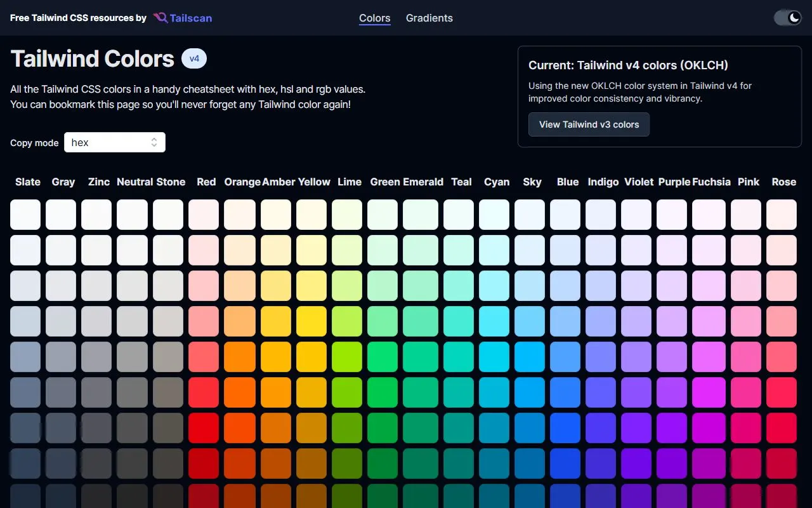Image resolution: width=812 pixels, height=508 pixels.
Task: Pick the second swatch in Rose column
Action: click(782, 250)
